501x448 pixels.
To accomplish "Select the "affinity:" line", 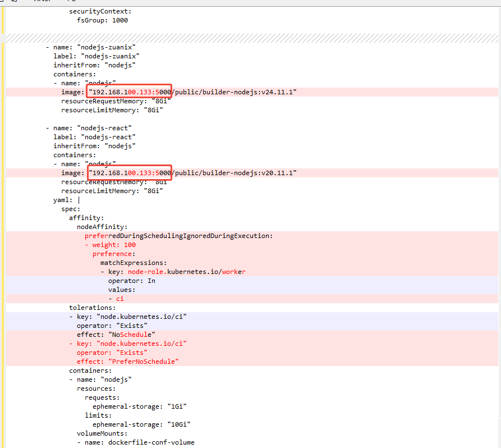I will (86, 218).
